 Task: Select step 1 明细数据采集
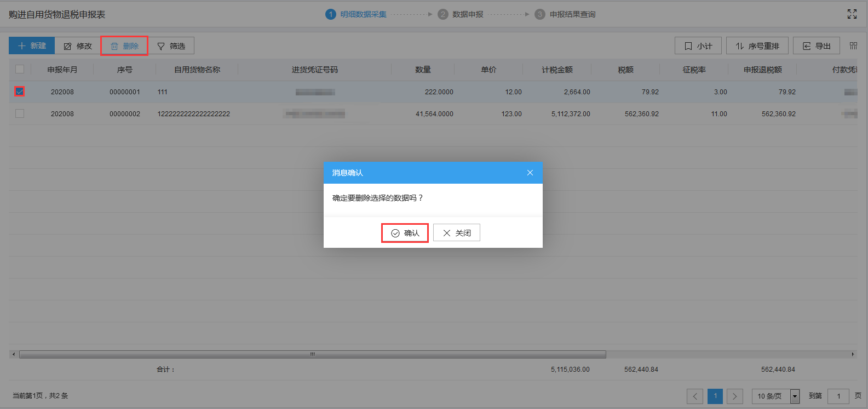coord(356,14)
